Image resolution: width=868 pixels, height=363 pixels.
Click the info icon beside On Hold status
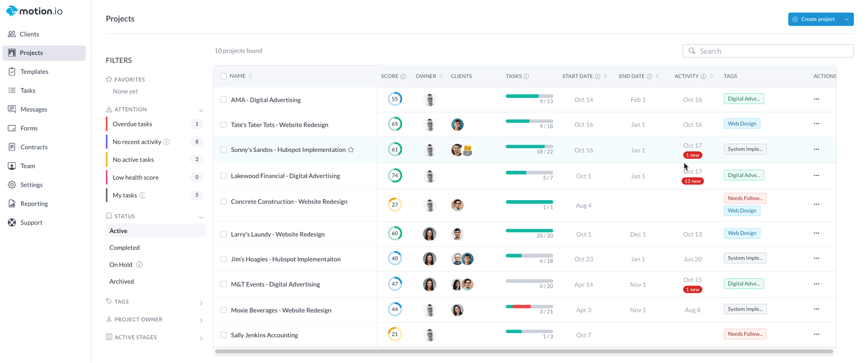[x=139, y=265]
